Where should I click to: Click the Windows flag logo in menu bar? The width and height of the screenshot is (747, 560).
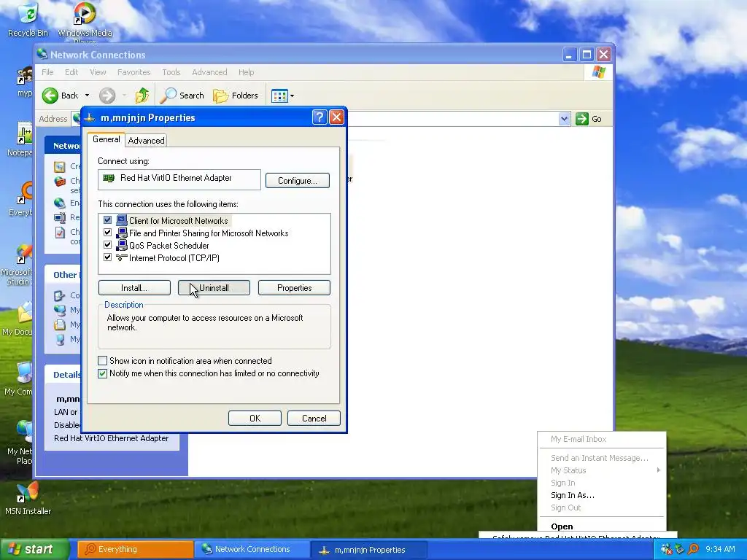(598, 72)
